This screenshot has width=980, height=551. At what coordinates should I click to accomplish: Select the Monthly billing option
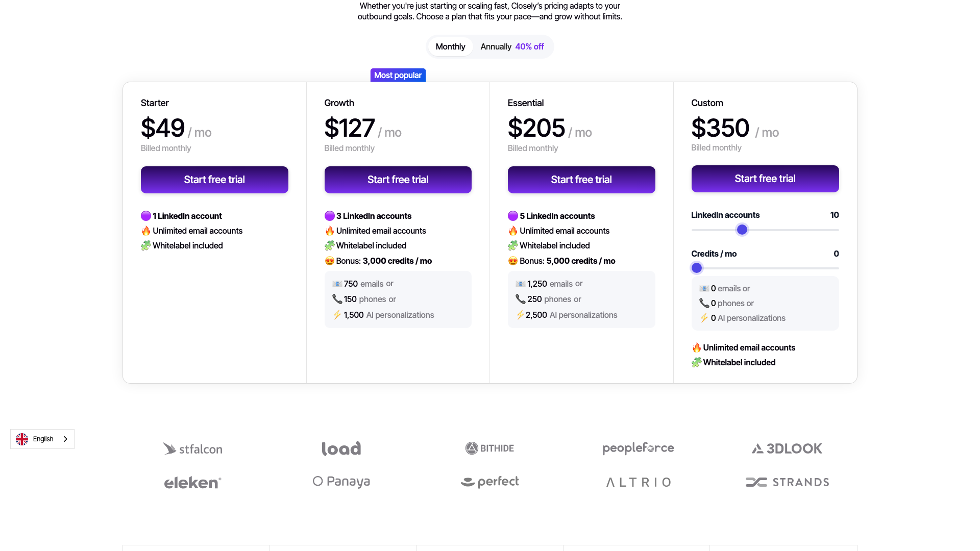(450, 46)
